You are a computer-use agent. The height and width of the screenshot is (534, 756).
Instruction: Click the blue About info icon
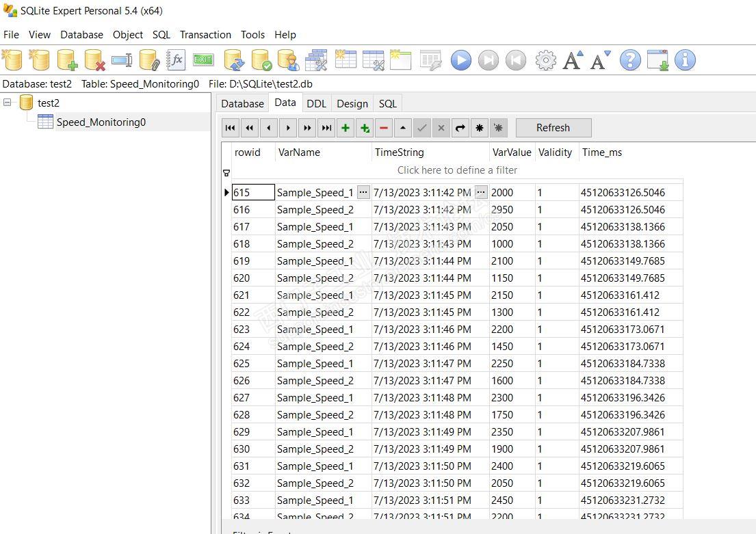[x=685, y=60]
